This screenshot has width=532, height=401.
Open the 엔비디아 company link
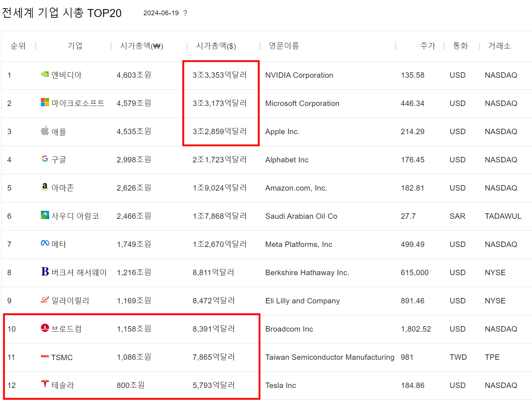[66, 75]
